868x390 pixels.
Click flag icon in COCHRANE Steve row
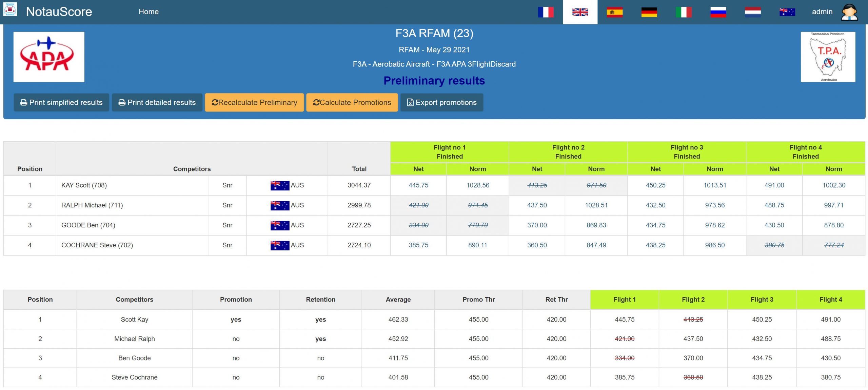click(280, 245)
